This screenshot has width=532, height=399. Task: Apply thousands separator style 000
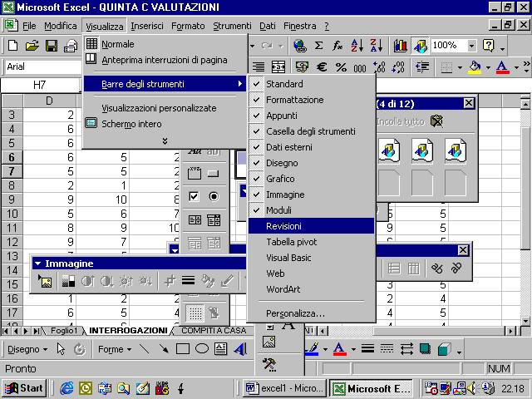point(360,68)
